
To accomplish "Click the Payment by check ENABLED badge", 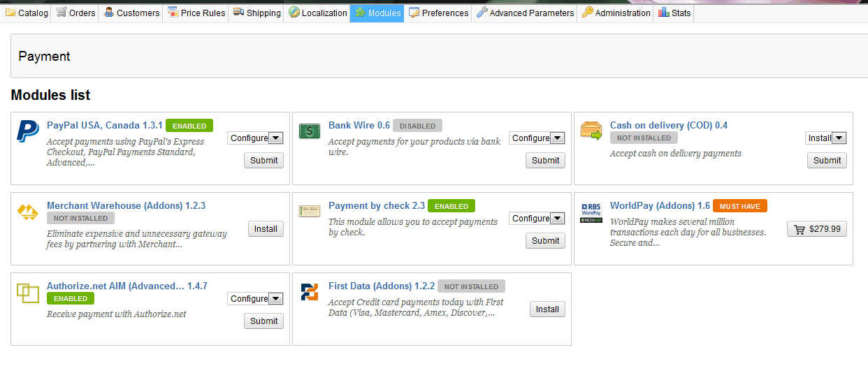I will pos(451,206).
